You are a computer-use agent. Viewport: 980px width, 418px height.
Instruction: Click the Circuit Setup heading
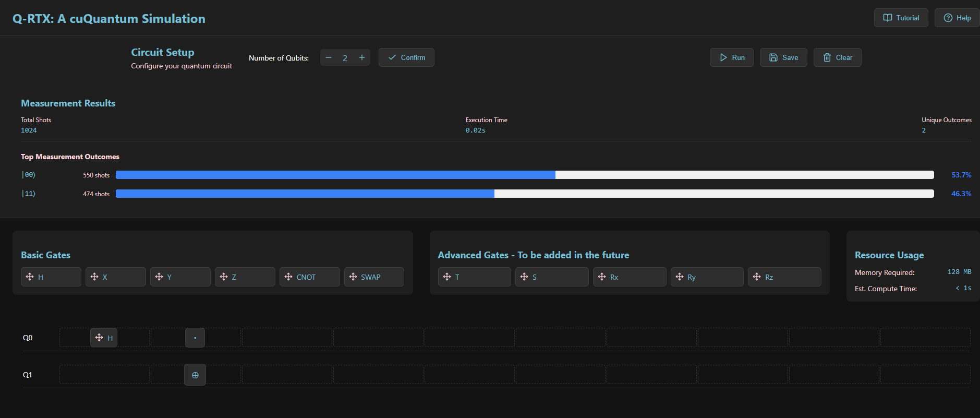(x=163, y=52)
